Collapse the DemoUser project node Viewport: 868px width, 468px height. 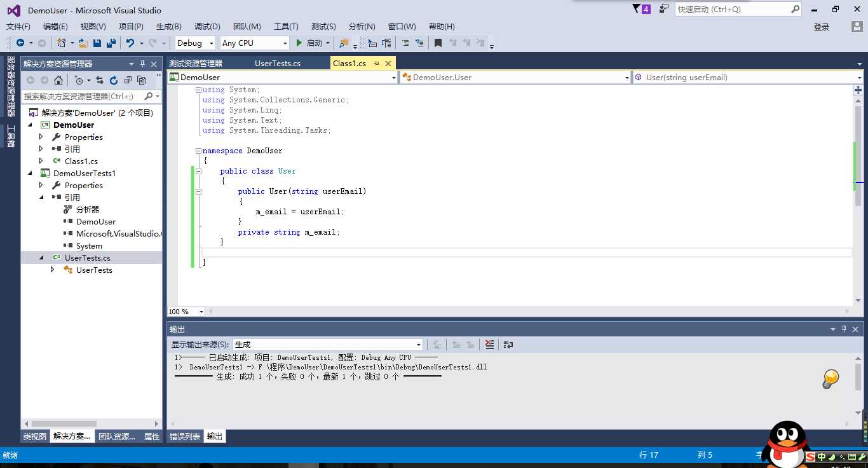point(30,125)
